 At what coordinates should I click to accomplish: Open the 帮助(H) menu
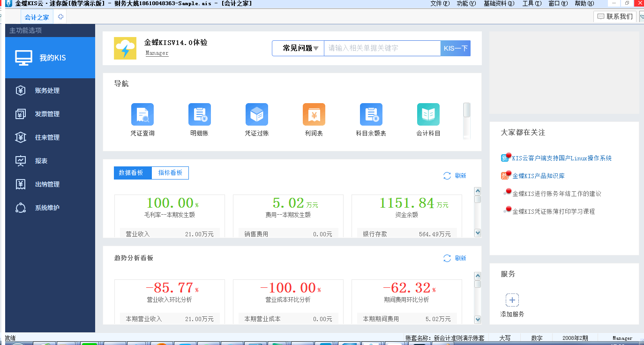point(584,3)
